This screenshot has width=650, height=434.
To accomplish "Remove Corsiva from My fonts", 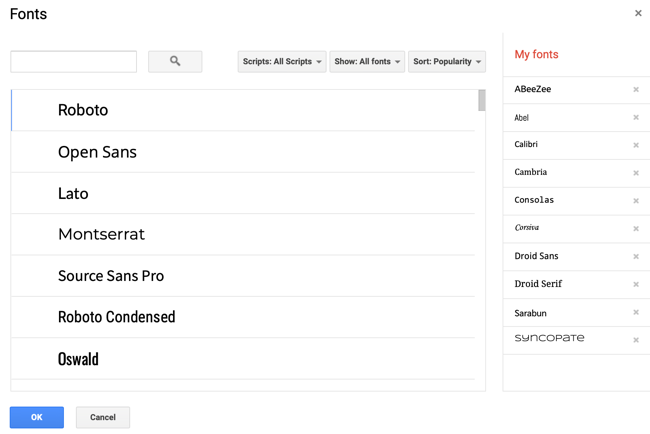I will click(x=636, y=229).
